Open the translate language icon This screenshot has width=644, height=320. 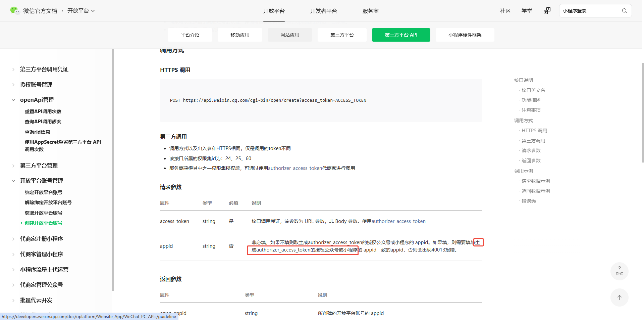547,11
